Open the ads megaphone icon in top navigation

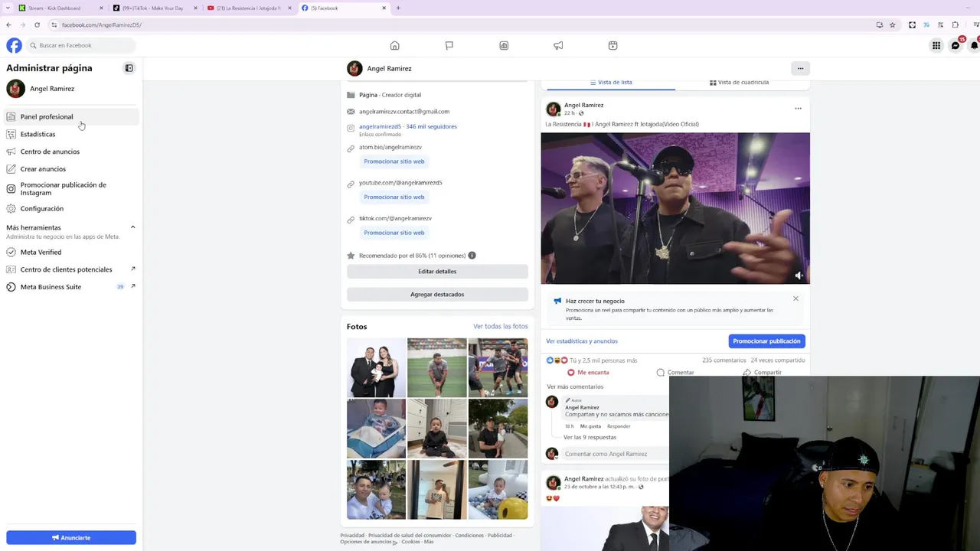[558, 45]
